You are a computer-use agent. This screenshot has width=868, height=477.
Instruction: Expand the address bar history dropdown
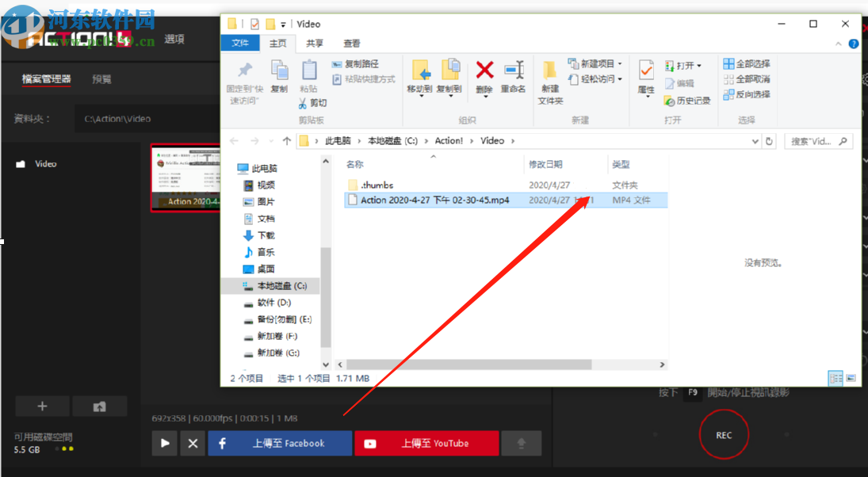(754, 140)
